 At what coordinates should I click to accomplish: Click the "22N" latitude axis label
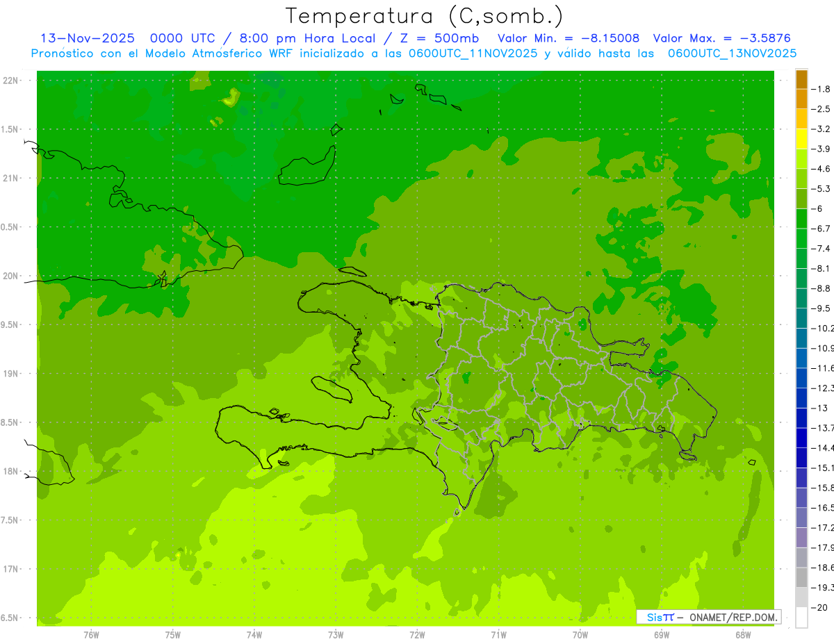pyautogui.click(x=11, y=80)
